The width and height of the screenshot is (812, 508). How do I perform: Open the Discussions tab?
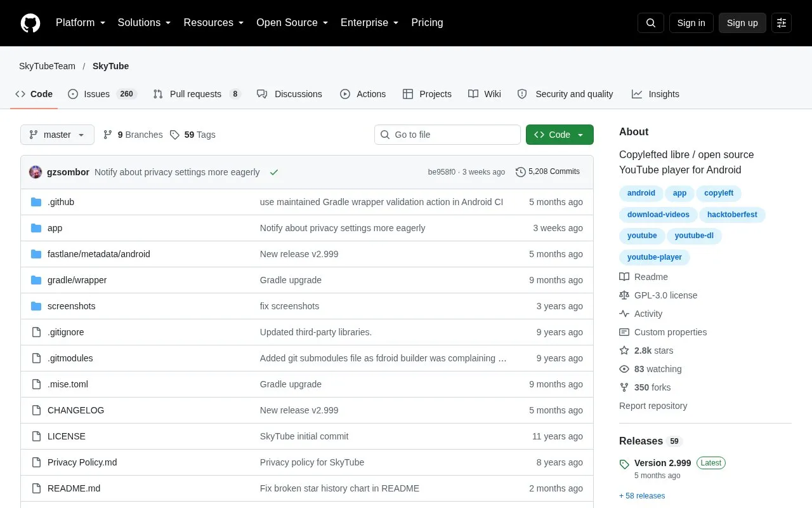[x=289, y=94]
